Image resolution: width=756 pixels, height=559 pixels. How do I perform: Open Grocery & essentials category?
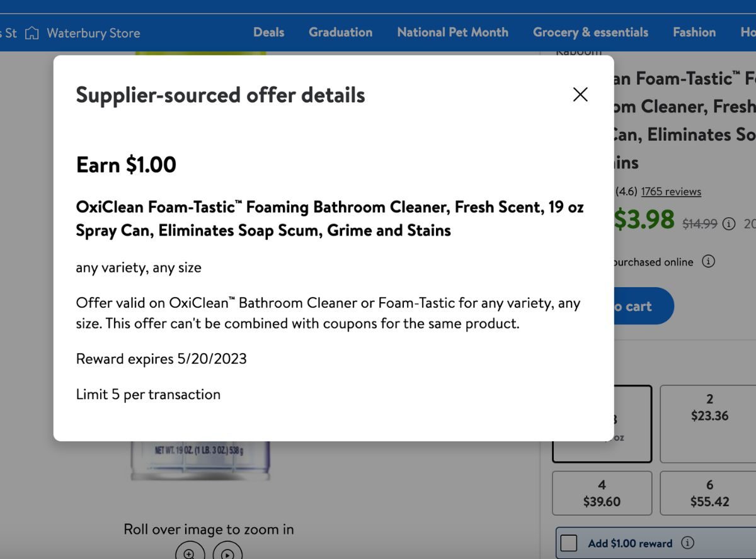[x=590, y=32]
